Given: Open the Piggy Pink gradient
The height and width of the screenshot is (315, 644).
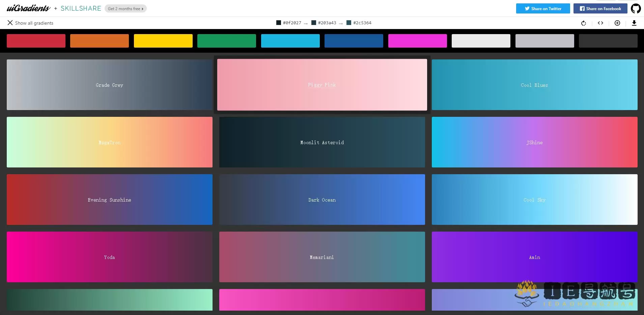Looking at the screenshot, I should click(x=322, y=85).
